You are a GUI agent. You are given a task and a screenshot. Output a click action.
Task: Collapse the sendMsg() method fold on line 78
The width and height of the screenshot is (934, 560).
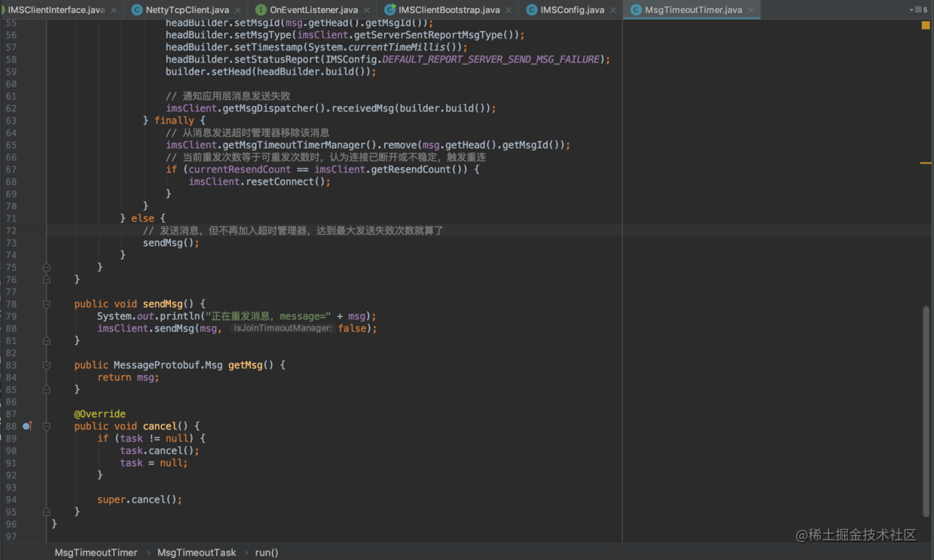click(x=47, y=304)
